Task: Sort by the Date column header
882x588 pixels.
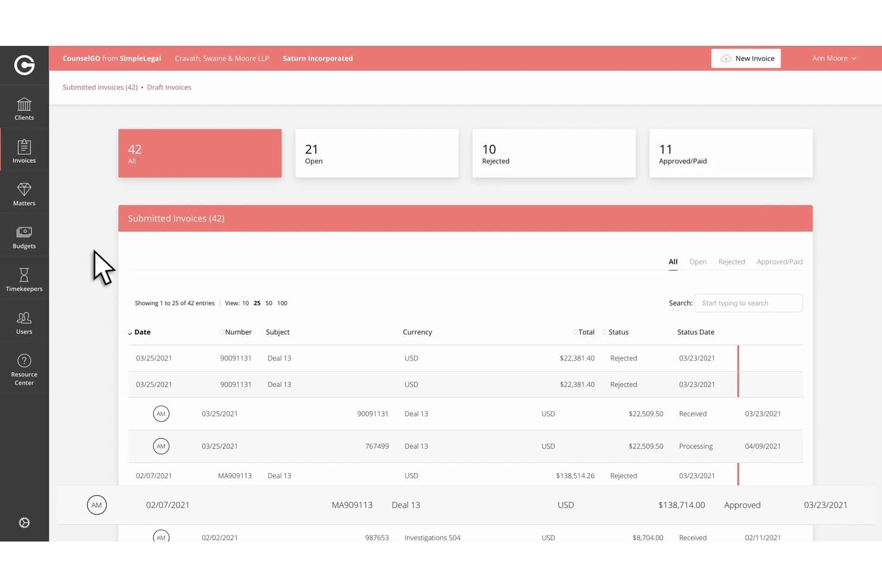Action: pos(142,332)
